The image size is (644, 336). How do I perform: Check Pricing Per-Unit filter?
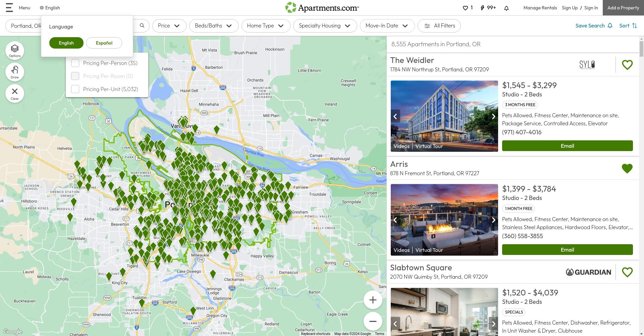point(75,89)
